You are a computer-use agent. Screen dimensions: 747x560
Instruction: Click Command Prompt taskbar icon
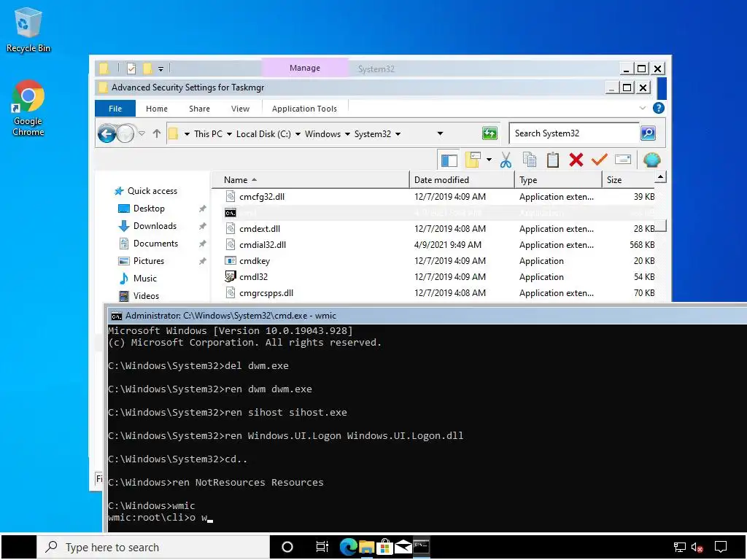[x=421, y=547]
